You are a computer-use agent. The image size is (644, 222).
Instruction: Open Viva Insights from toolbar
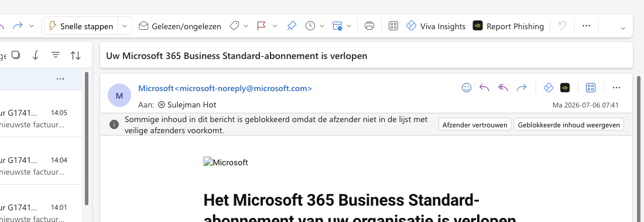click(x=436, y=26)
